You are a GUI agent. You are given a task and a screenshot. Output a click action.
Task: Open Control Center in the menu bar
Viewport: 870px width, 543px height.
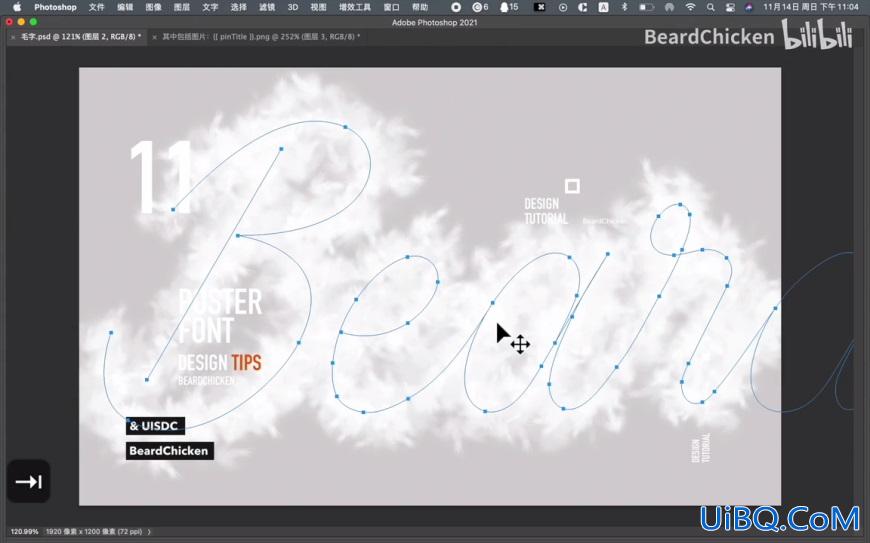(730, 7)
